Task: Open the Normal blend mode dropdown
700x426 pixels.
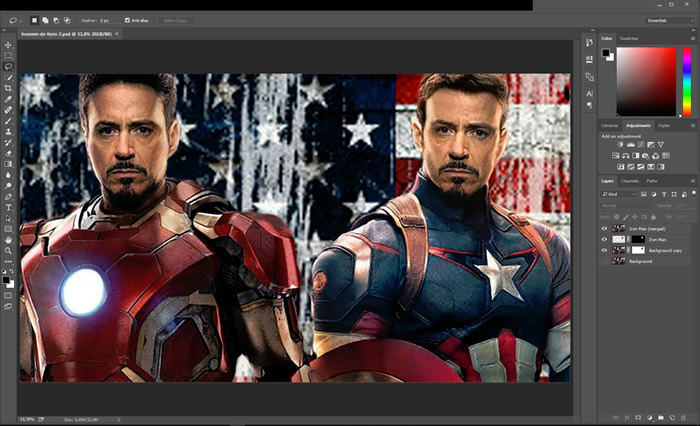Action: click(x=626, y=205)
